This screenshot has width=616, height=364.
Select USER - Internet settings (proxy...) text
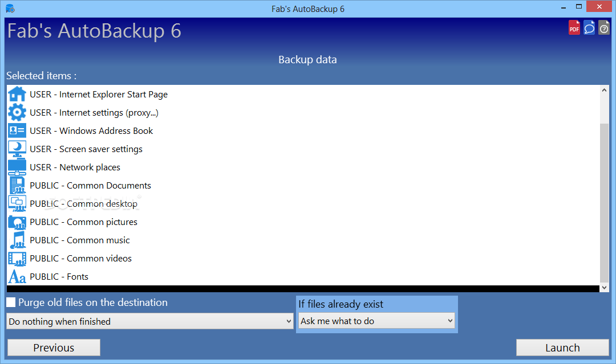94,113
